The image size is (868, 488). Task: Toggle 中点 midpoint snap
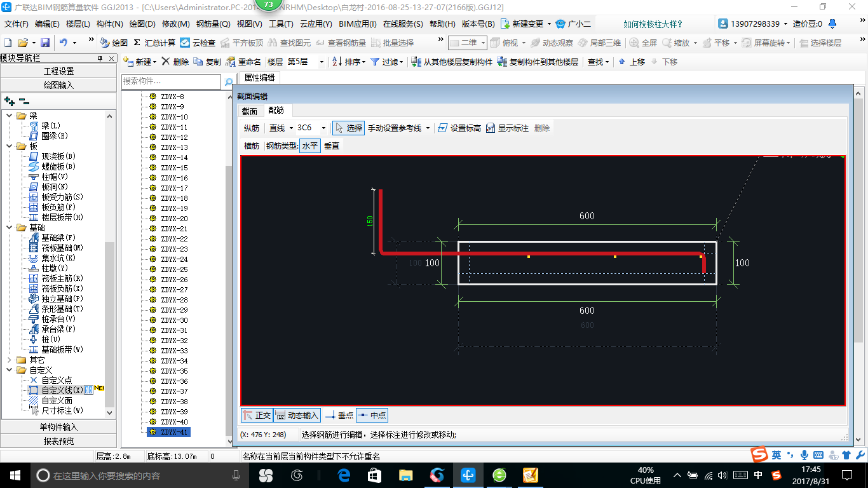[372, 416]
